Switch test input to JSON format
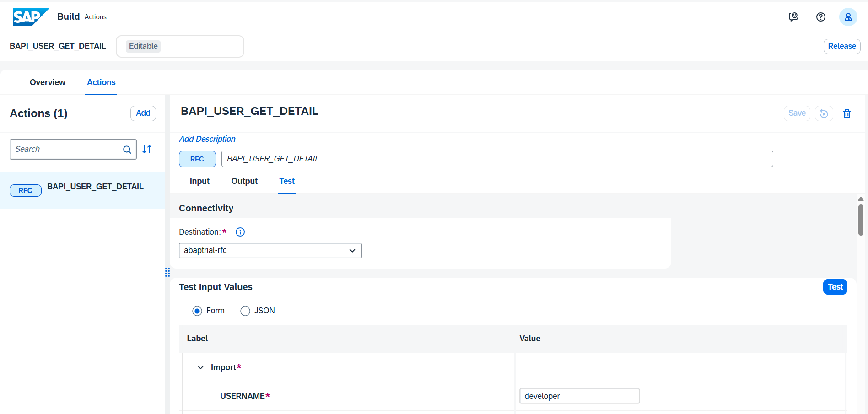Image resolution: width=868 pixels, height=414 pixels. pos(245,311)
